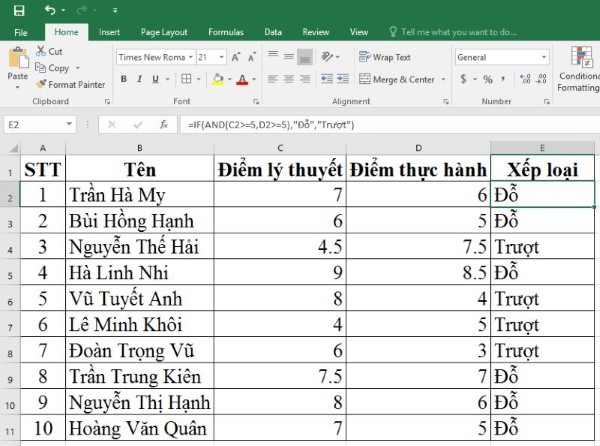Click the Decrease Indent icon

point(327,79)
